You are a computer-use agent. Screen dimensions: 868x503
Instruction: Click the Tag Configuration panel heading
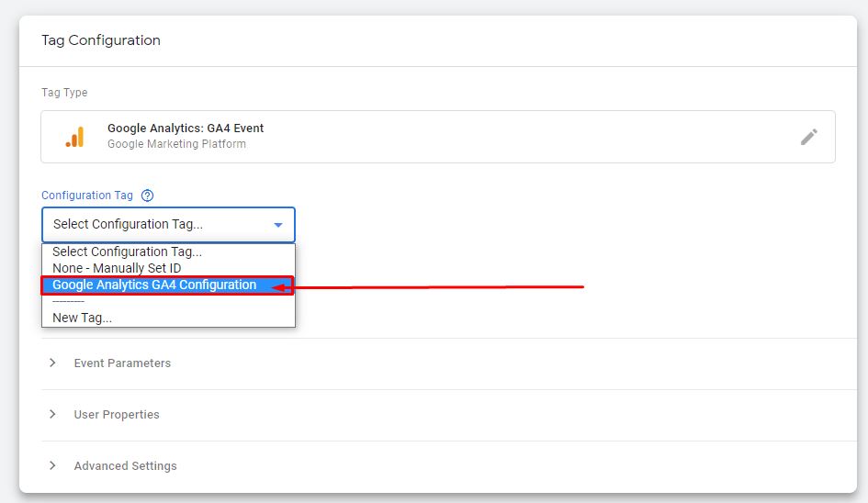101,40
